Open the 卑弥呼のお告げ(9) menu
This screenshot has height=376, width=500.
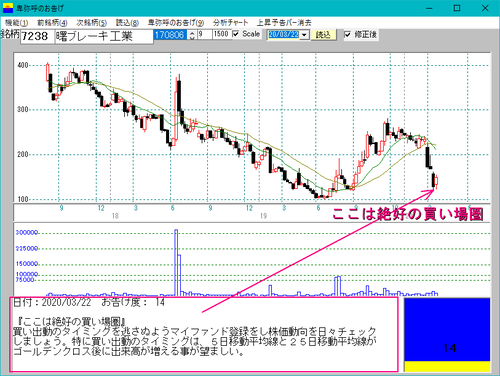click(176, 23)
